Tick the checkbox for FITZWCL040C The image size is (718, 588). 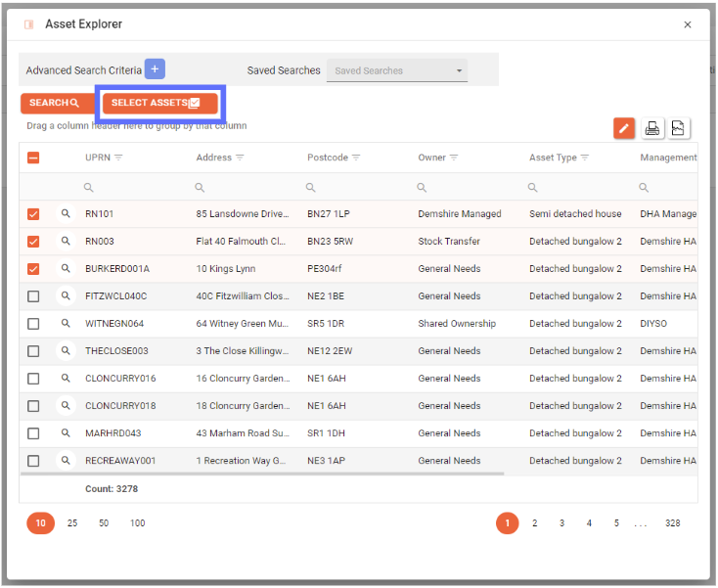pos(33,295)
